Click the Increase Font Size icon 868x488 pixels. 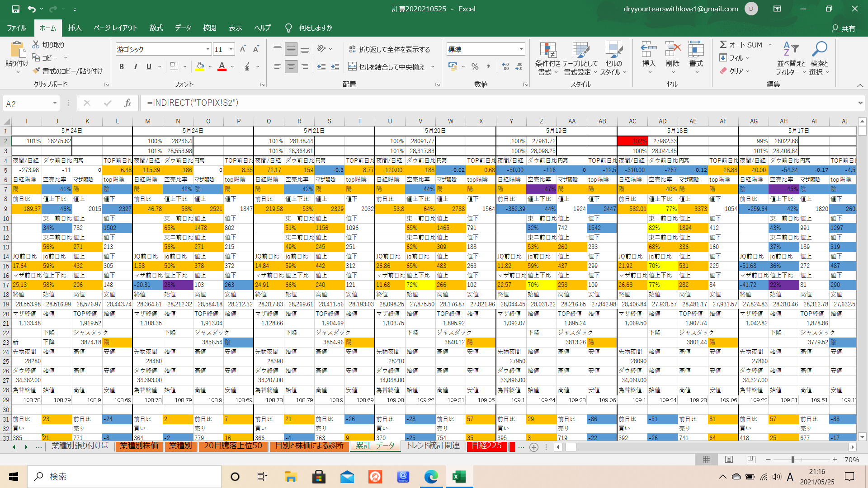pos(243,49)
